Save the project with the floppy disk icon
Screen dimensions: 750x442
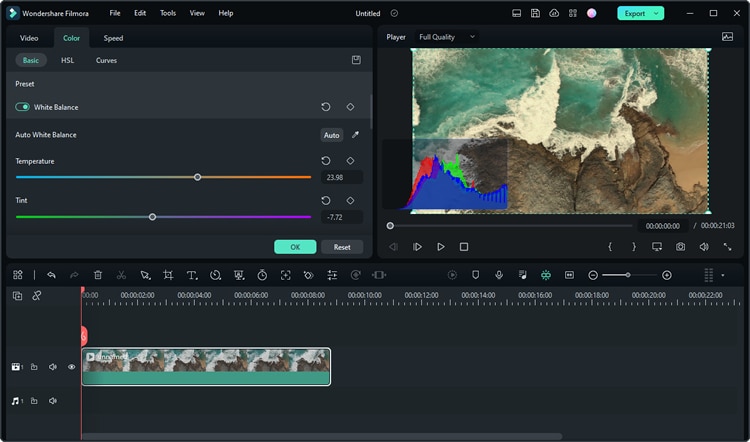[536, 13]
